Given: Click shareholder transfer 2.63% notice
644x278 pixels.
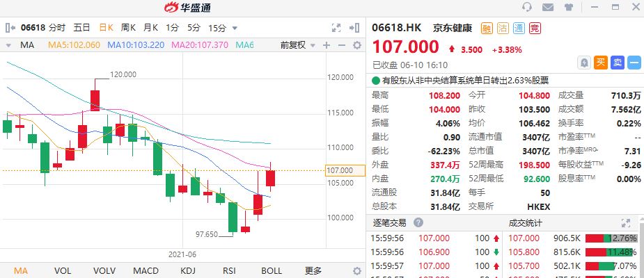Looking at the screenshot, I should coord(465,80).
